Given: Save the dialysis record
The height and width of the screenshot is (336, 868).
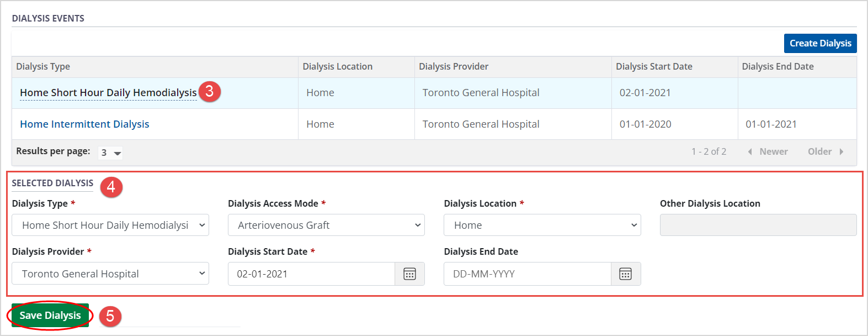Looking at the screenshot, I should click(50, 316).
